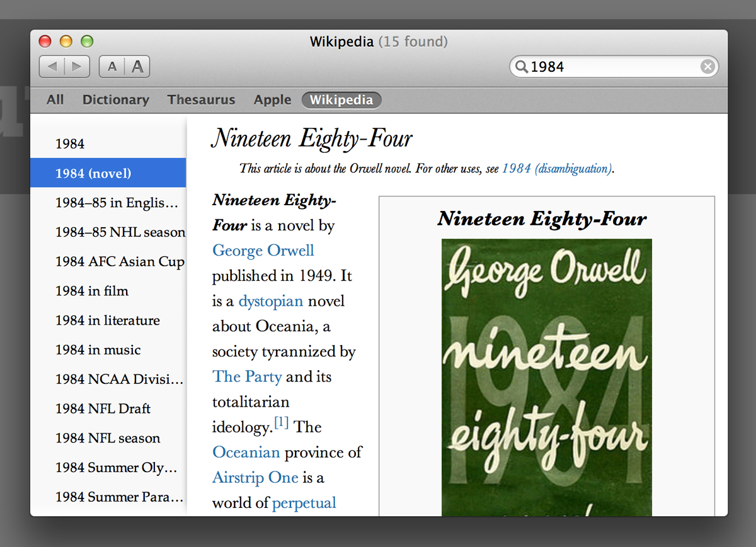Viewport: 756px width, 547px height.
Task: Switch to the Apple tab
Action: [x=272, y=99]
